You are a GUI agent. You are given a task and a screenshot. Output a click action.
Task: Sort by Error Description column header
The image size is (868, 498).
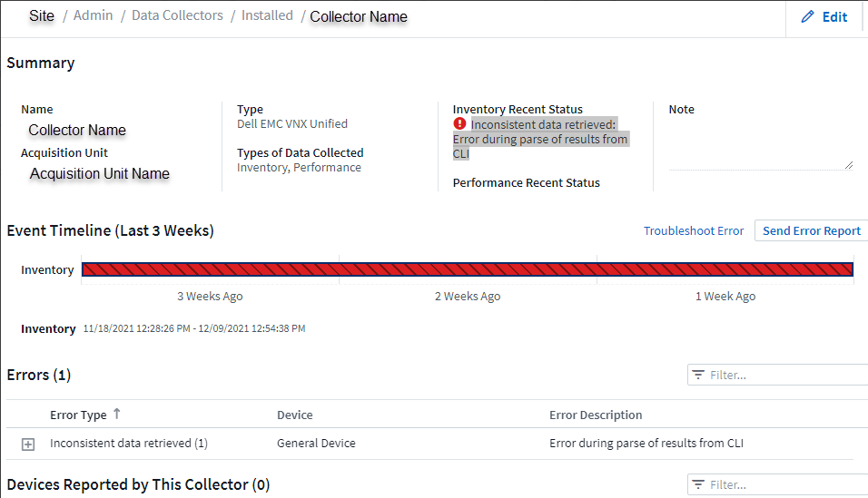click(x=596, y=415)
